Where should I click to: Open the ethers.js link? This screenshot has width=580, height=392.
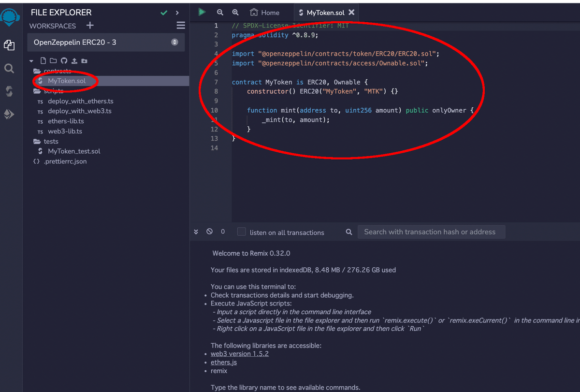[224, 363]
